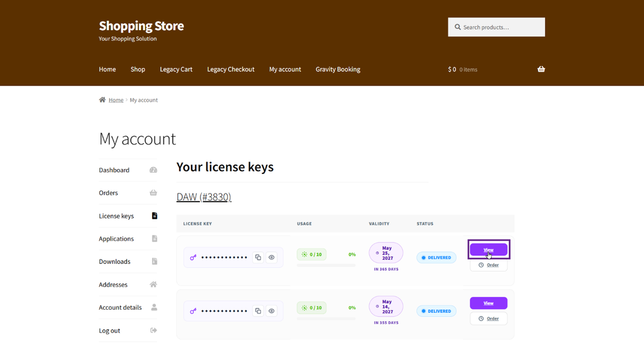Click the Orders basket icon in sidebar
This screenshot has height=360, width=644.
point(153,192)
